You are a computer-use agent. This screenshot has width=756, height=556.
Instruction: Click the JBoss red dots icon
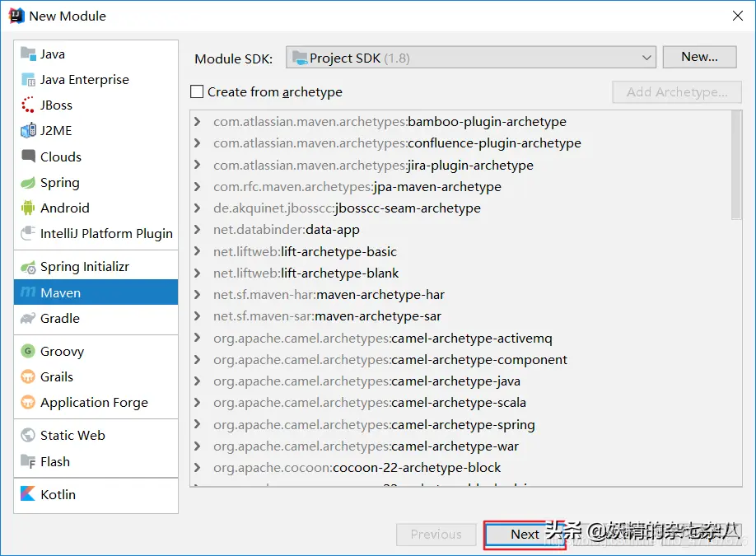click(x=28, y=105)
